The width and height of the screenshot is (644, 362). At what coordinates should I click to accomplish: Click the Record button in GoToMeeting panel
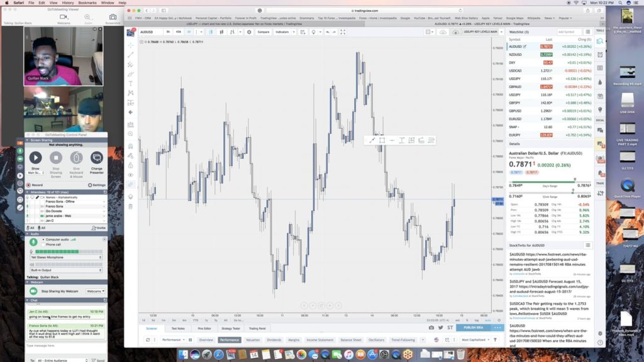tap(35, 185)
